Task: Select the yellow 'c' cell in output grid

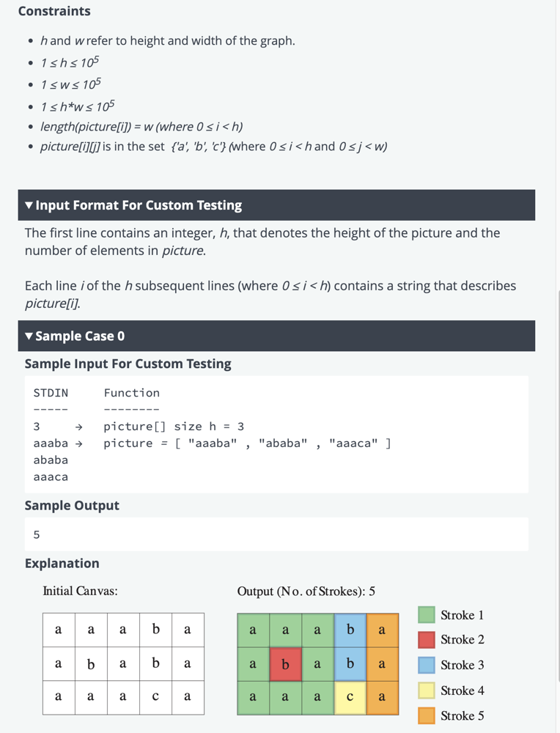Action: (x=350, y=698)
